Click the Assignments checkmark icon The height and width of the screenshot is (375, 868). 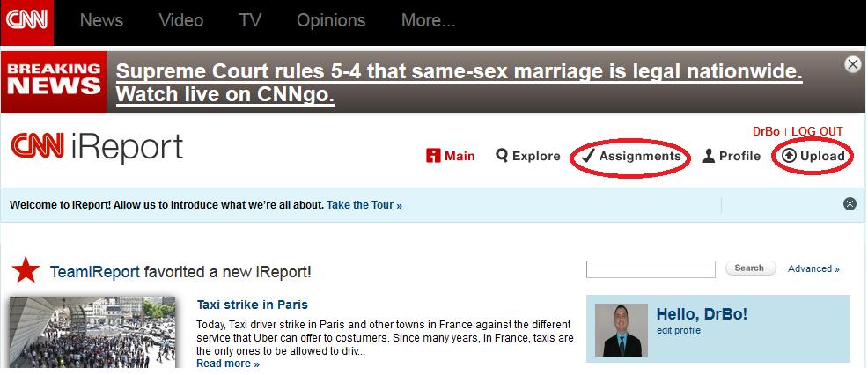coord(588,156)
